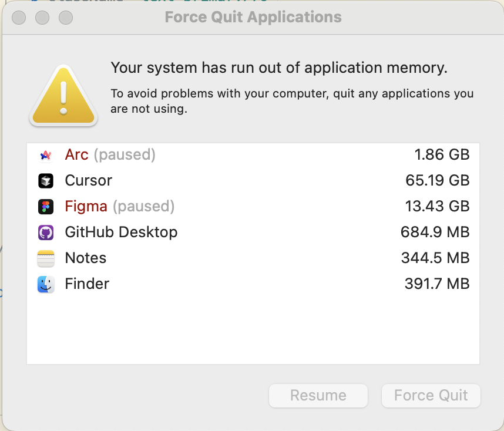504x431 pixels.
Task: Click Cursor's 65.19 GB memory value
Action: (x=437, y=181)
